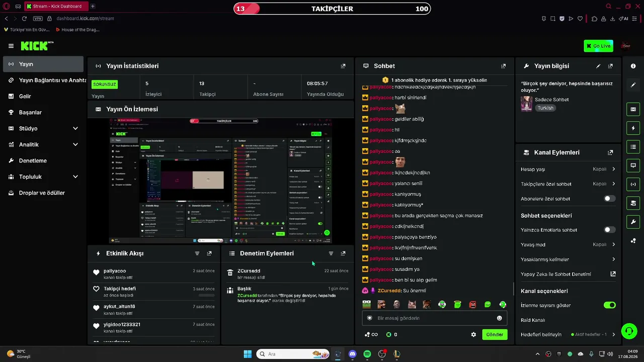Open Spotify from the taskbar
Viewport: 644px width, 362px height.
click(x=367, y=354)
